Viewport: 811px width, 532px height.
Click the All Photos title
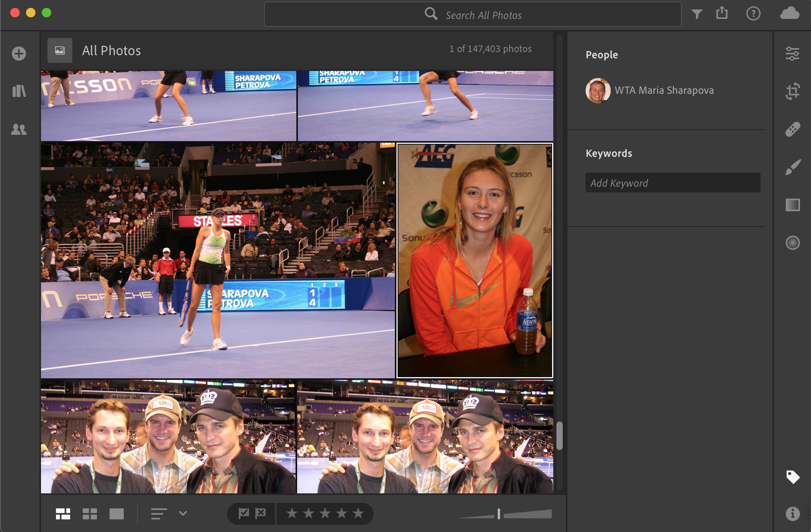click(112, 50)
